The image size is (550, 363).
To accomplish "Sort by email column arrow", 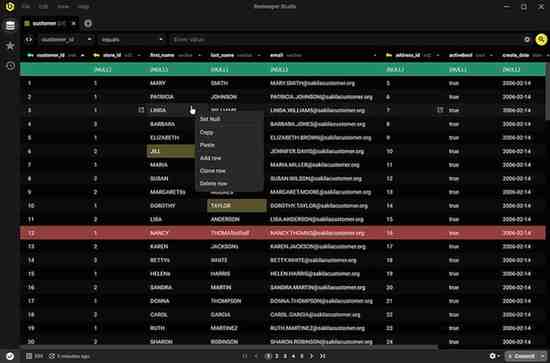I will (375, 55).
